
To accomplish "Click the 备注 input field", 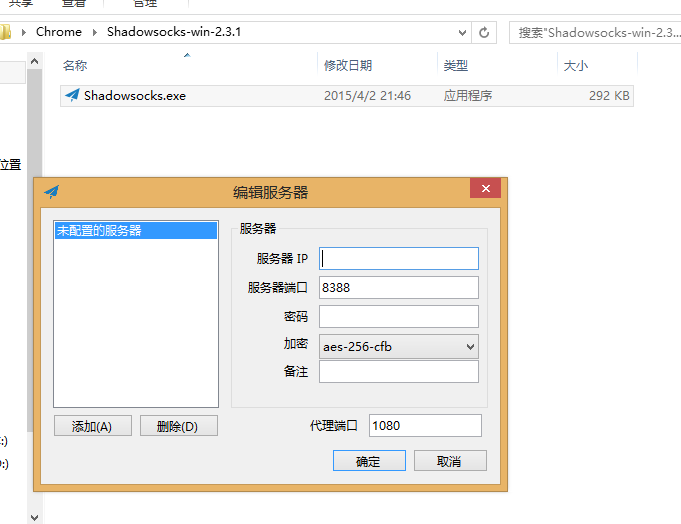I will tap(399, 372).
